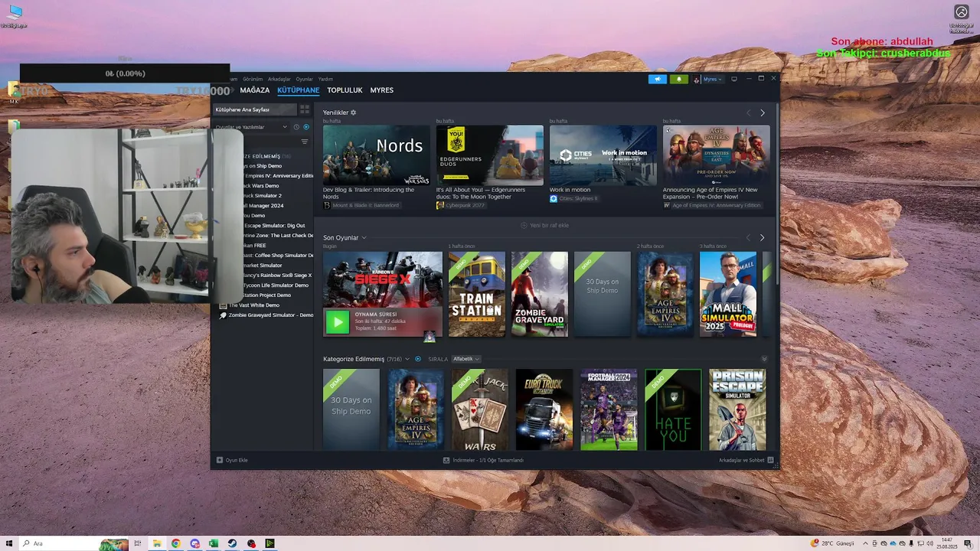Open the Yardım menu
The height and width of the screenshot is (551, 980).
(325, 79)
